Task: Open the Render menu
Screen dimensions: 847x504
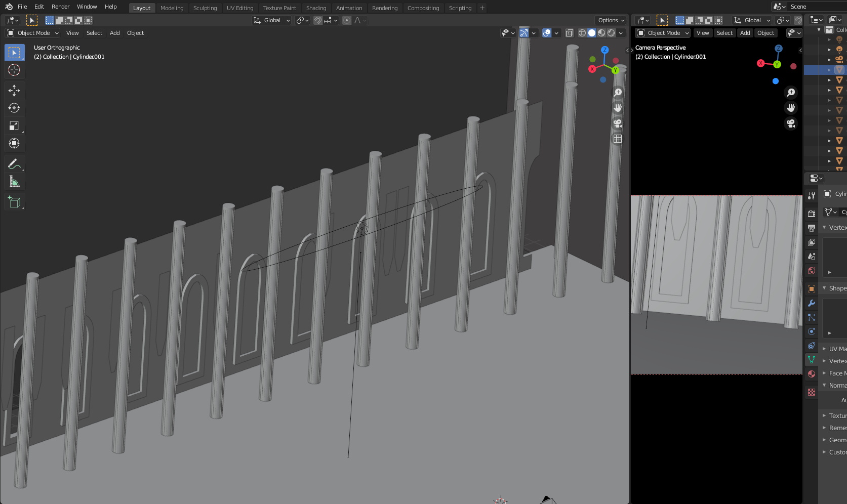Action: coord(60,7)
